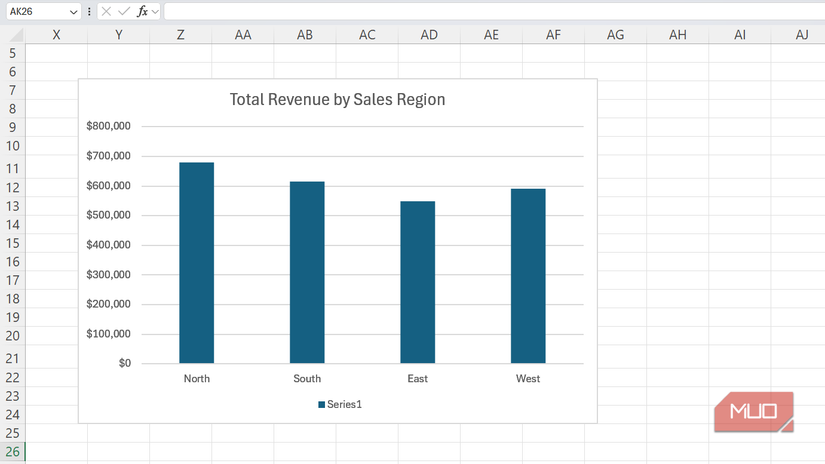Select the North bar in the chart

[x=197, y=263]
